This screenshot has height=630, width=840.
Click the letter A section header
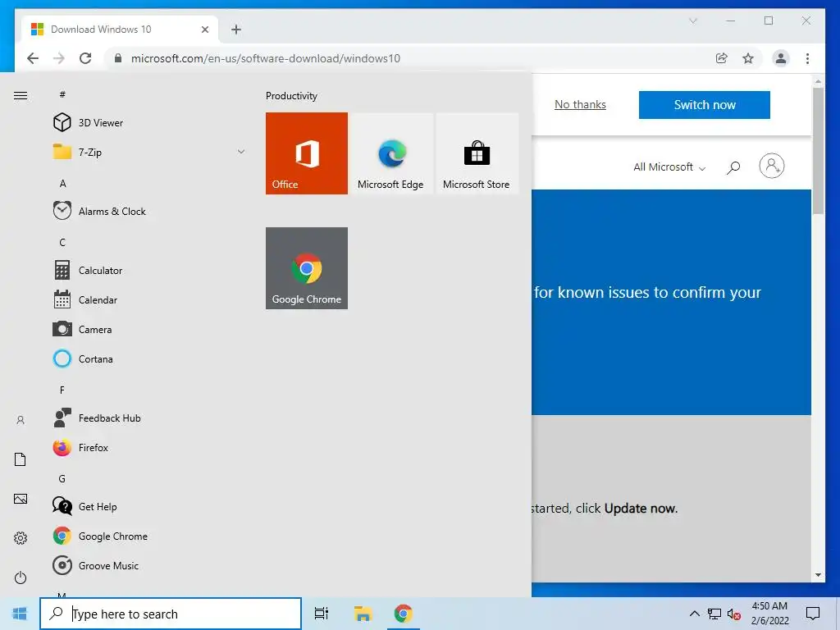click(62, 183)
